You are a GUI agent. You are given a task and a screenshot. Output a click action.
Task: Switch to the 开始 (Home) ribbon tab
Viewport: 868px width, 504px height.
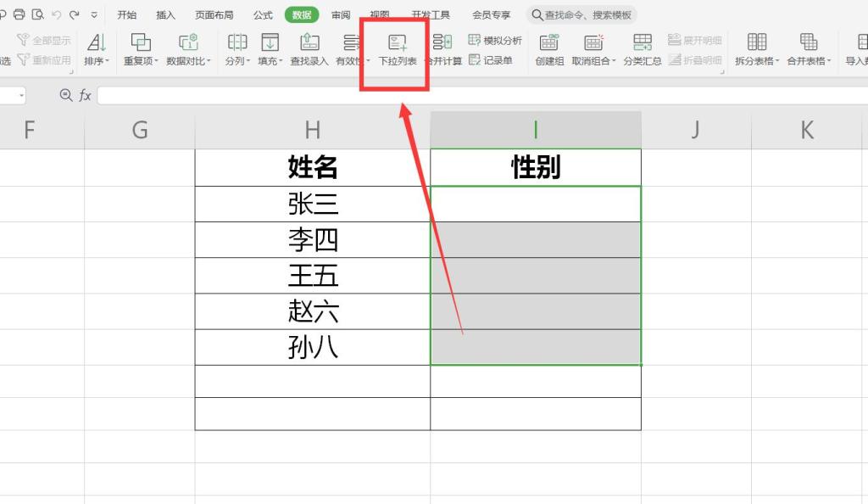(127, 14)
